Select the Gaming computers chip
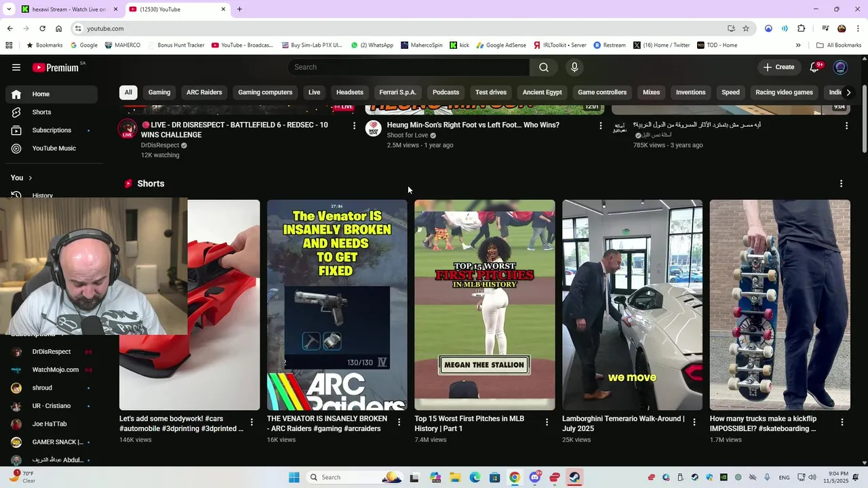Viewport: 868px width, 488px height. [265, 92]
